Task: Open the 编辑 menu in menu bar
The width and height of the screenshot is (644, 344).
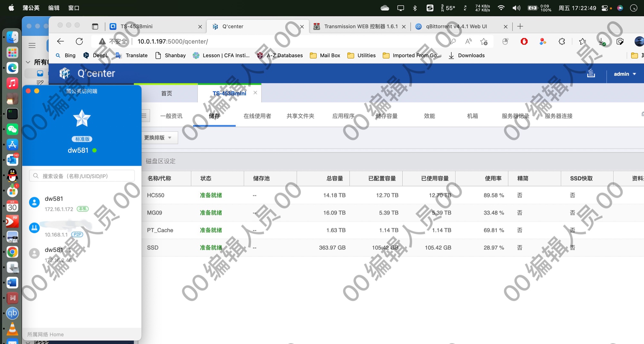Action: coord(54,8)
